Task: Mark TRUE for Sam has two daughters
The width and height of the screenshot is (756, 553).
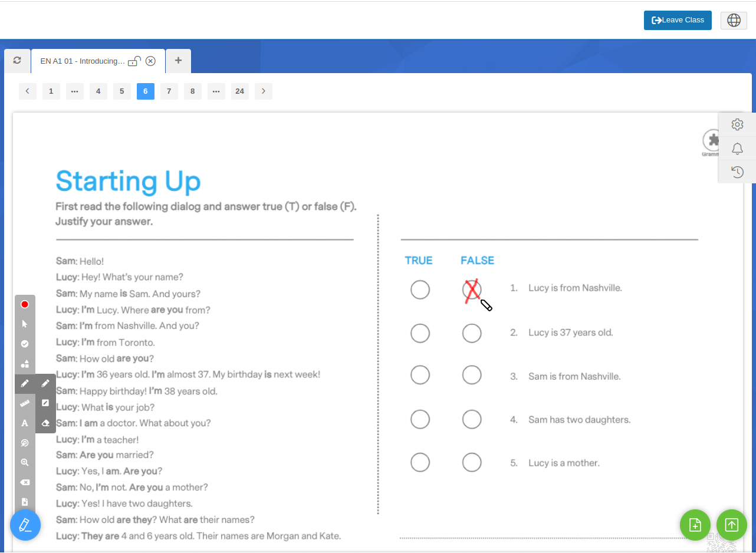Action: [x=420, y=419]
